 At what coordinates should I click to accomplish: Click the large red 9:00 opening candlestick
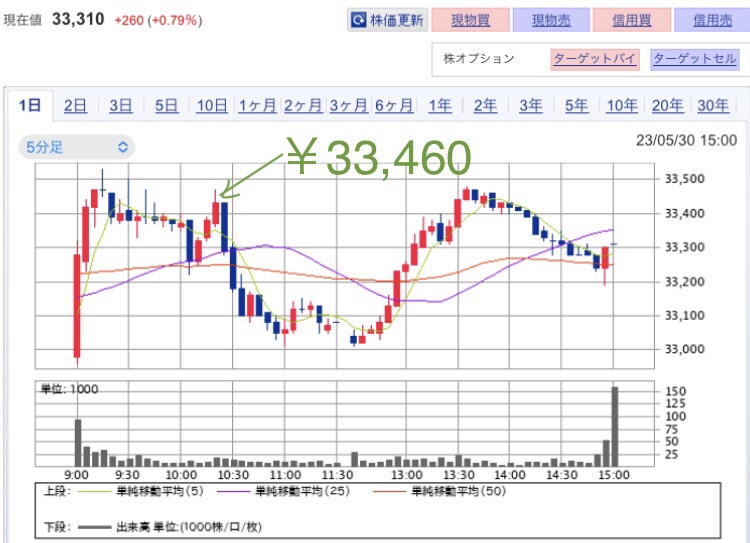tap(77, 306)
